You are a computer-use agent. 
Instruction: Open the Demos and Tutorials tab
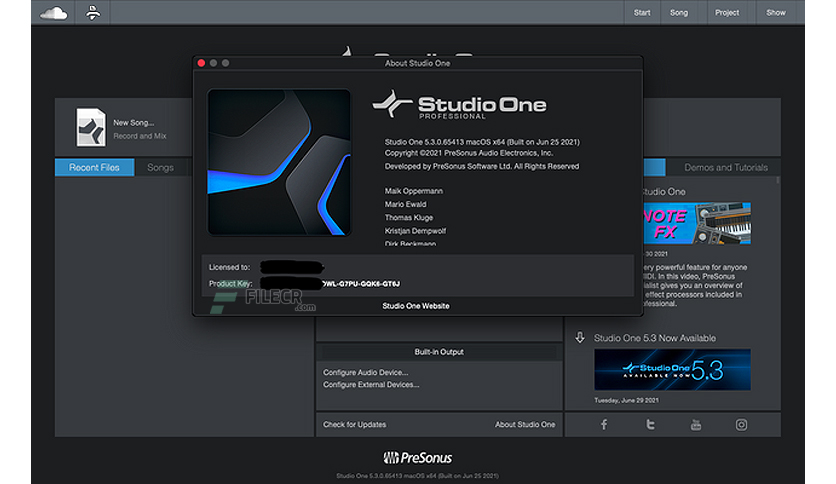(726, 167)
